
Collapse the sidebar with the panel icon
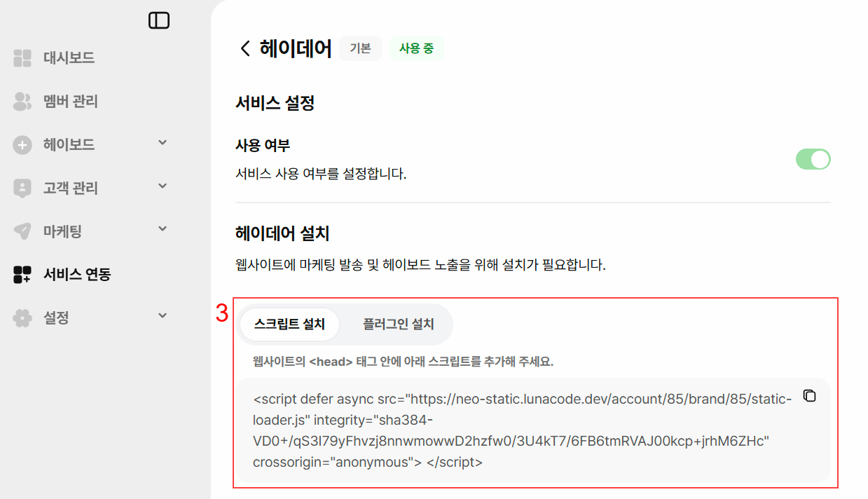pyautogui.click(x=159, y=21)
